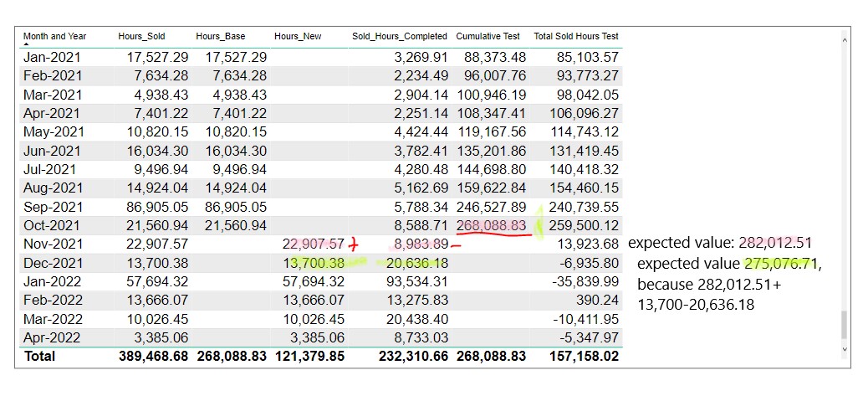Select the Jan-2022 row label

[x=52, y=282]
